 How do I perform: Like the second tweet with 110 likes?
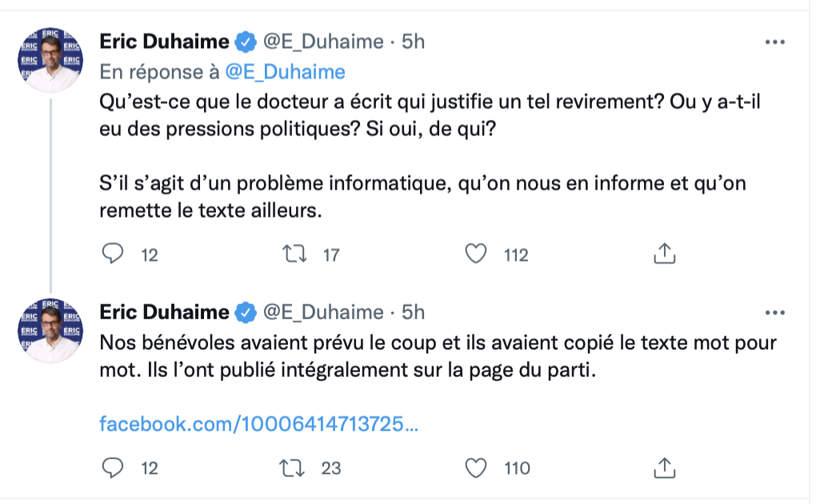pyautogui.click(x=476, y=467)
